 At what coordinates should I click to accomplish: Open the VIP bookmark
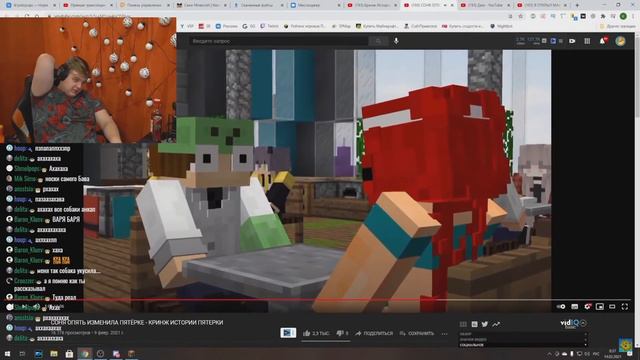coord(187,26)
